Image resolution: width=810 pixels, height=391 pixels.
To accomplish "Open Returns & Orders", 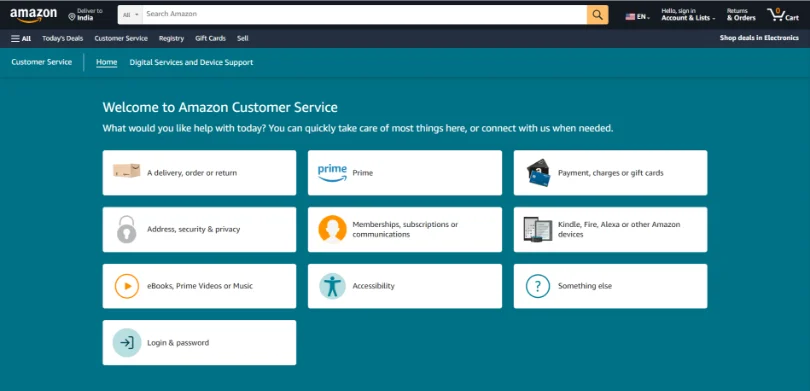I will [741, 14].
